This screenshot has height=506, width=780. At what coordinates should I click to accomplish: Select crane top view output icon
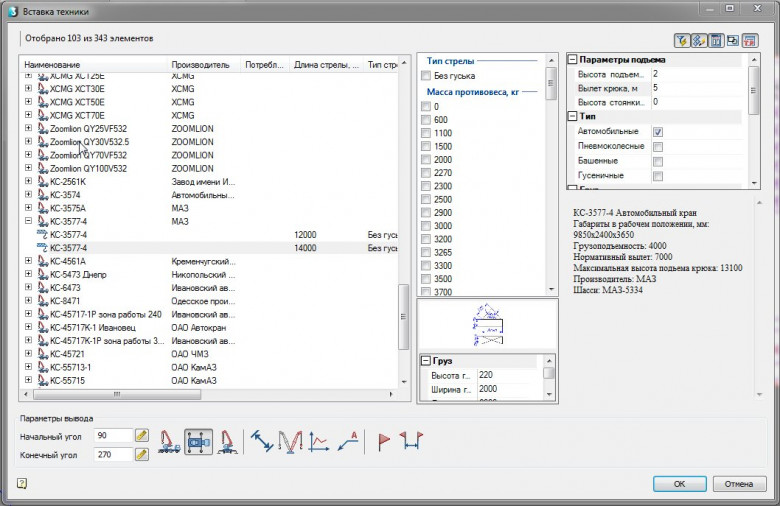198,442
